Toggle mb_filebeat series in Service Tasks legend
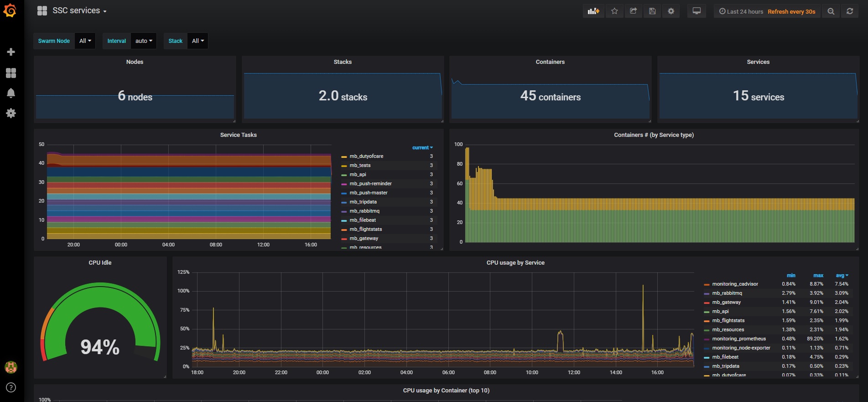Image resolution: width=868 pixels, height=402 pixels. tap(363, 220)
